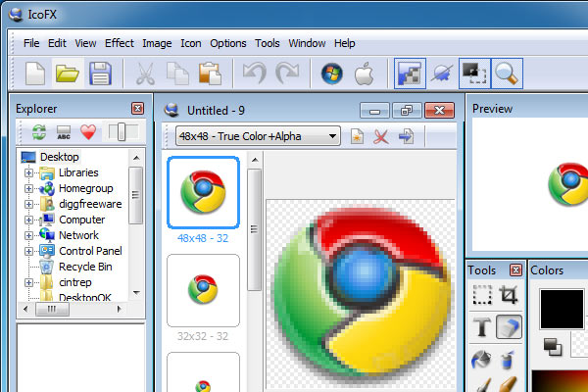Click the default colors reset icon
Image resolution: width=588 pixels, height=392 pixels.
pyautogui.click(x=553, y=347)
